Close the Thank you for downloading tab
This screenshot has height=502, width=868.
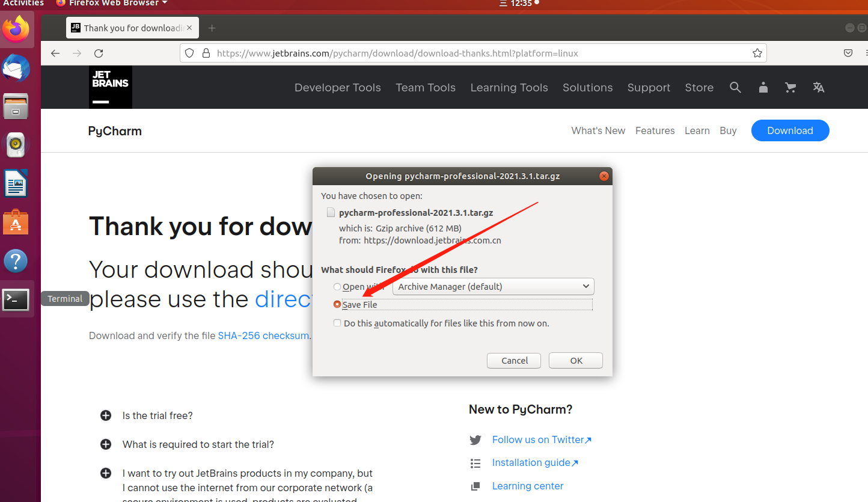190,28
